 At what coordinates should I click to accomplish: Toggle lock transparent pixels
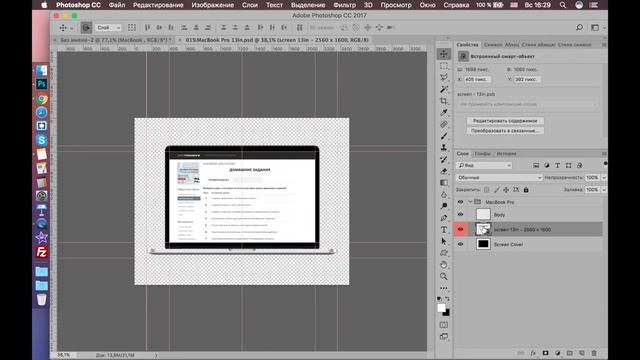(487, 190)
